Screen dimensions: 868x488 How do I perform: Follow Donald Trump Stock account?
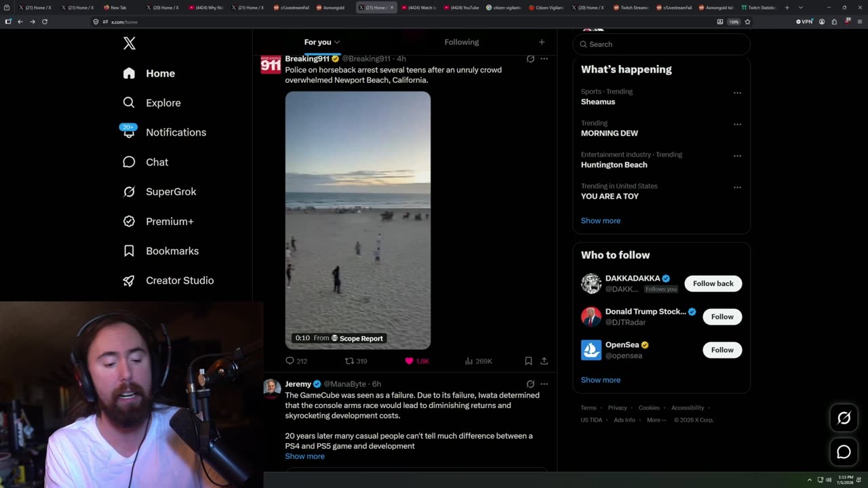(722, 317)
